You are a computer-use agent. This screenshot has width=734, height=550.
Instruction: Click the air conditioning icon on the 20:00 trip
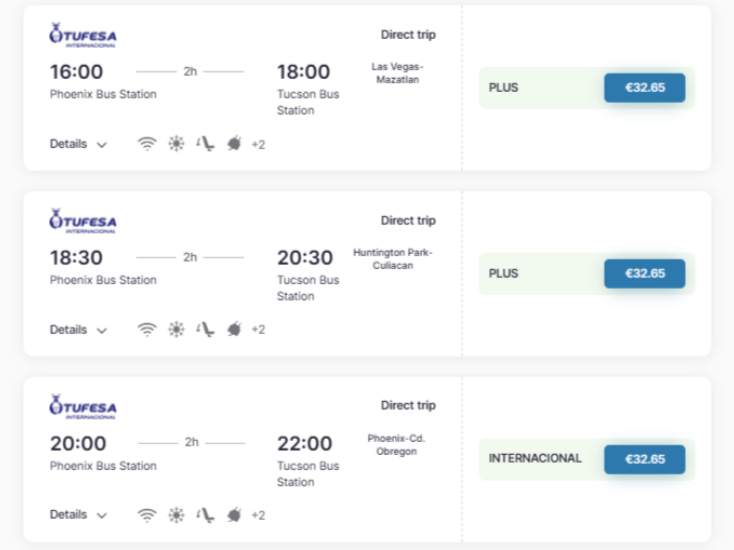[x=176, y=515]
